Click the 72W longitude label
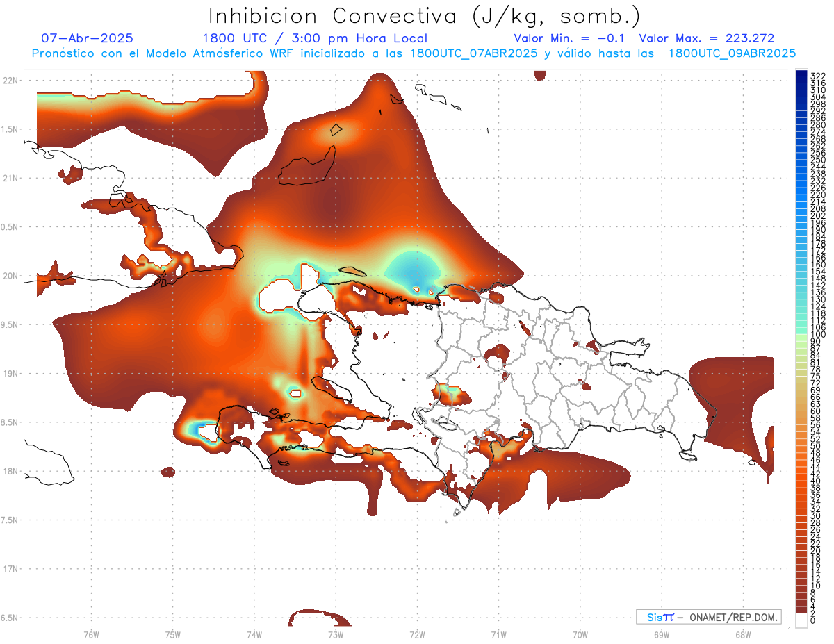Screen dimensions: 834x644 [x=417, y=634]
